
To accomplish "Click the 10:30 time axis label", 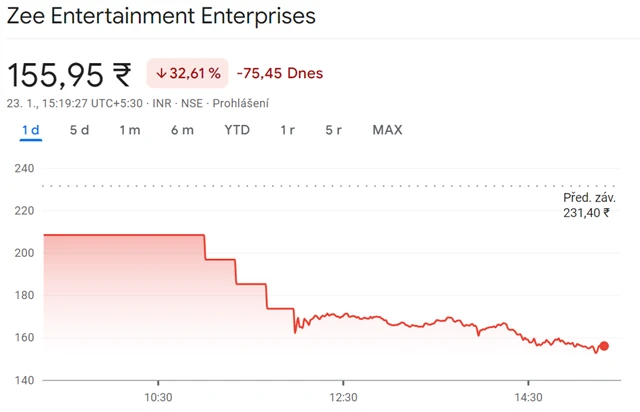I will coord(158,396).
